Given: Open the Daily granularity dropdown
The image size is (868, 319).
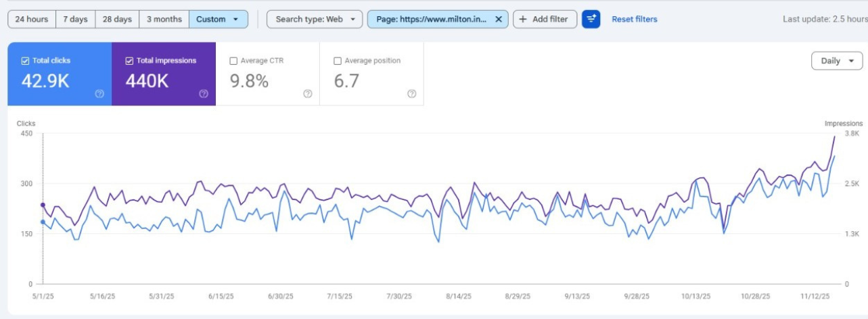Looking at the screenshot, I should [836, 61].
